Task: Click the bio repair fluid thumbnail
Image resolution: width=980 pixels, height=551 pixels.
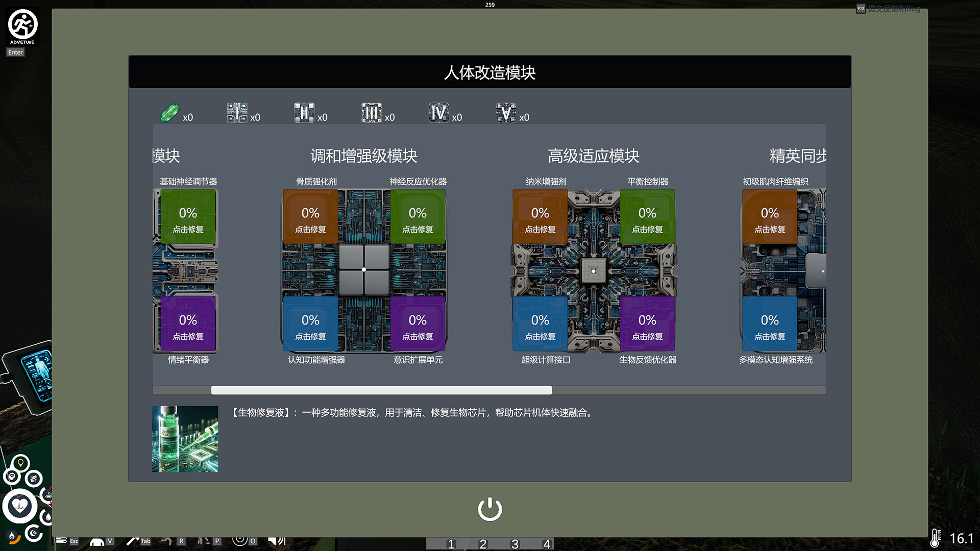Action: coord(185,439)
